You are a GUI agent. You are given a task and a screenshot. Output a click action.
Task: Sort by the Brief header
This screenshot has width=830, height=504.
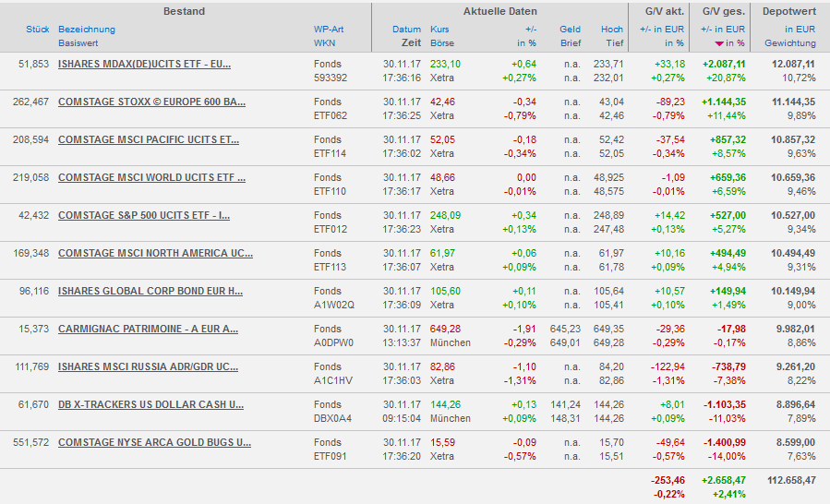(x=570, y=43)
